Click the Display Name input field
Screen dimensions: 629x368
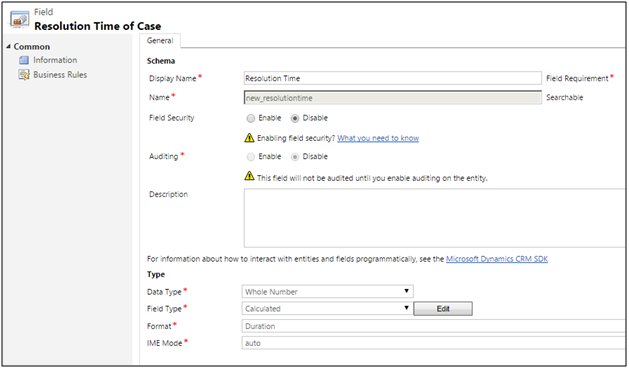pyautogui.click(x=392, y=78)
